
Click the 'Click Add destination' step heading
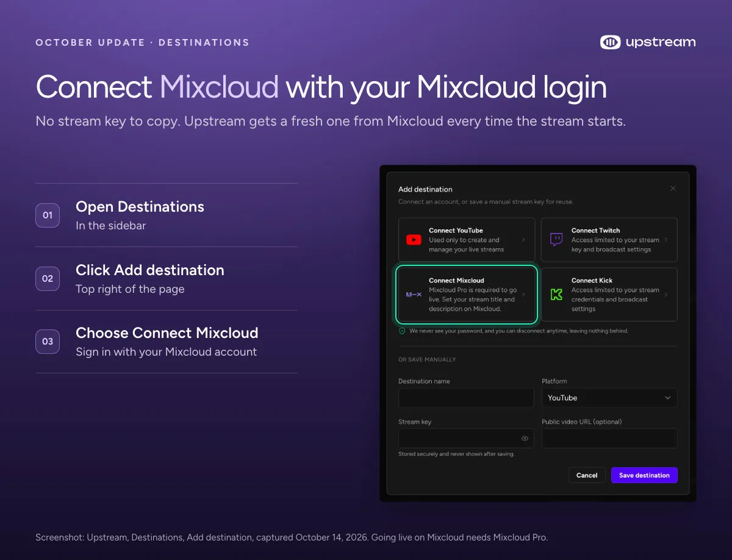click(x=150, y=270)
